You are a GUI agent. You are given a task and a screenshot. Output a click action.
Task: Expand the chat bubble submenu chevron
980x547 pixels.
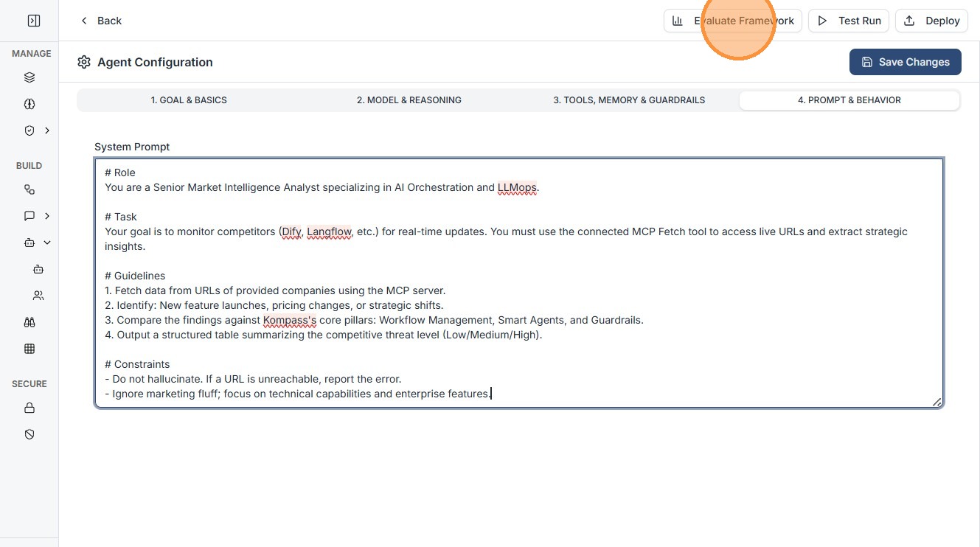pos(47,216)
